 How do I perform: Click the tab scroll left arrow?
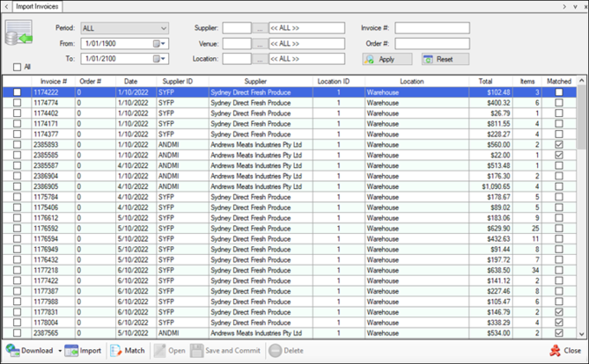[6, 6]
